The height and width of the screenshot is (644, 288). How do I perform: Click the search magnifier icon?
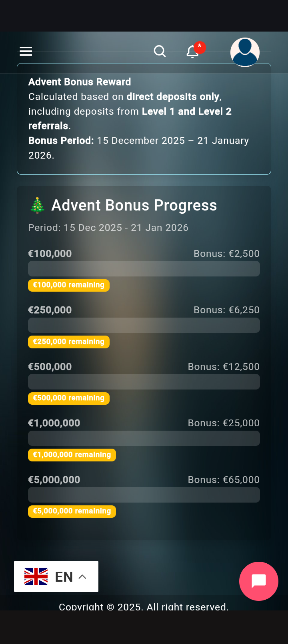(160, 51)
